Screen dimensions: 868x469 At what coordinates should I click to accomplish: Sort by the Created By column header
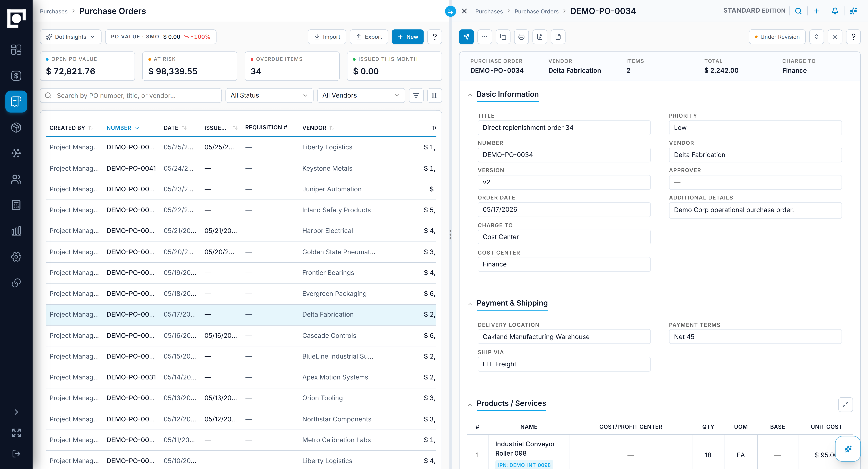tap(71, 128)
